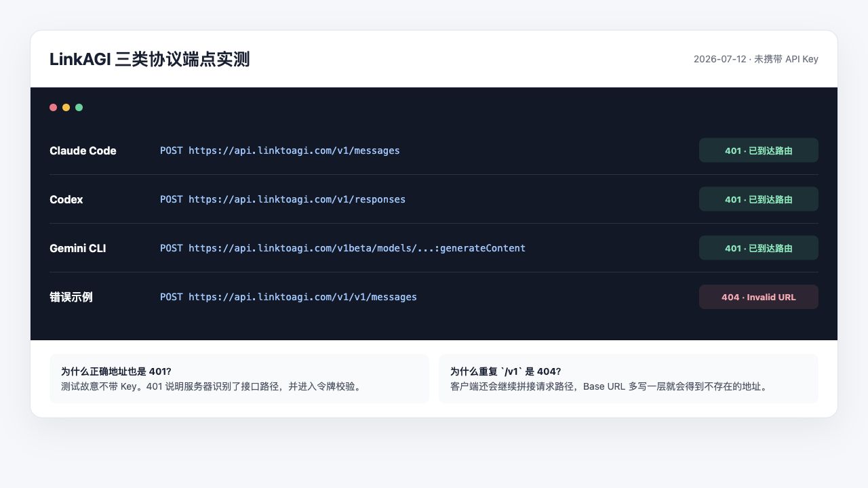868x488 pixels.
Task: Click the LinkAGI 三类协议端点实测 title
Action: pos(150,59)
